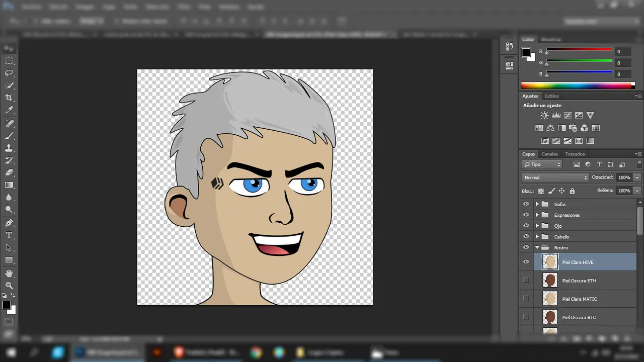644x362 pixels.
Task: Select the Hand tool
Action: coord(9,274)
